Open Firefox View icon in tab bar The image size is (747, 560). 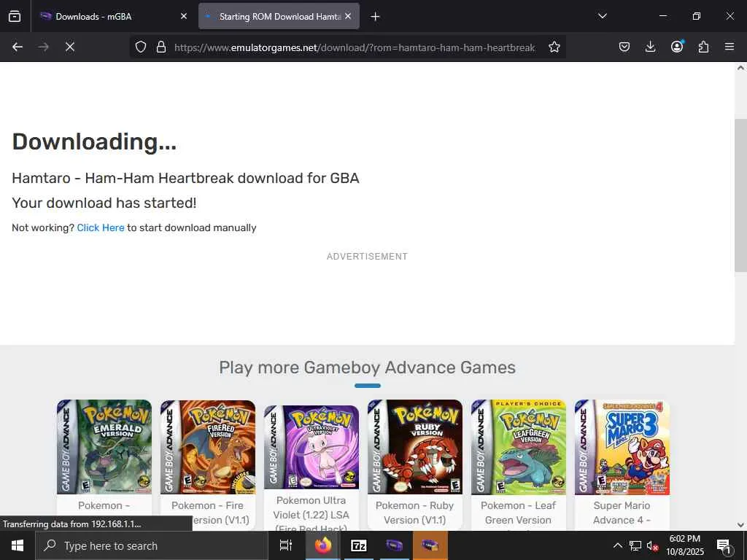15,16
